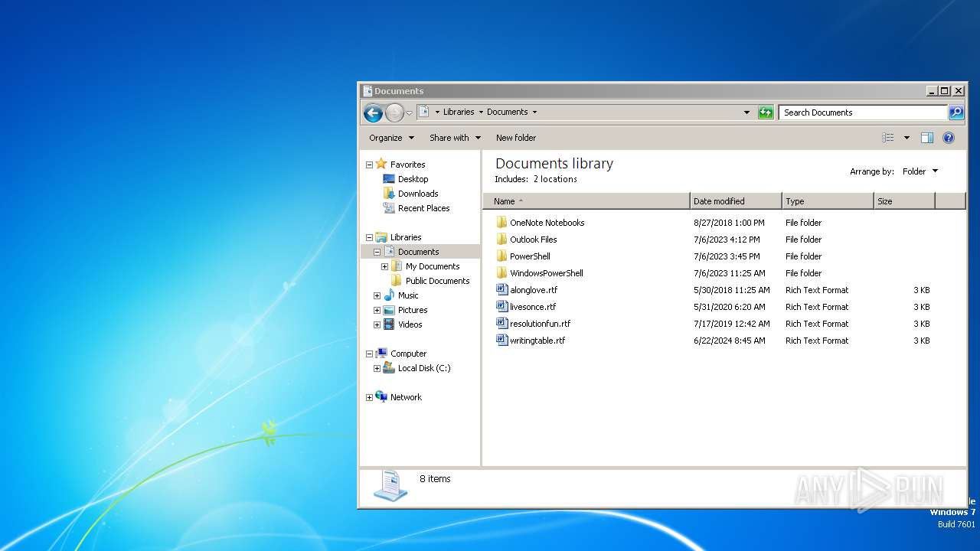Click Libraries in the address breadcrumb
The width and height of the screenshot is (980, 551).
pyautogui.click(x=459, y=112)
